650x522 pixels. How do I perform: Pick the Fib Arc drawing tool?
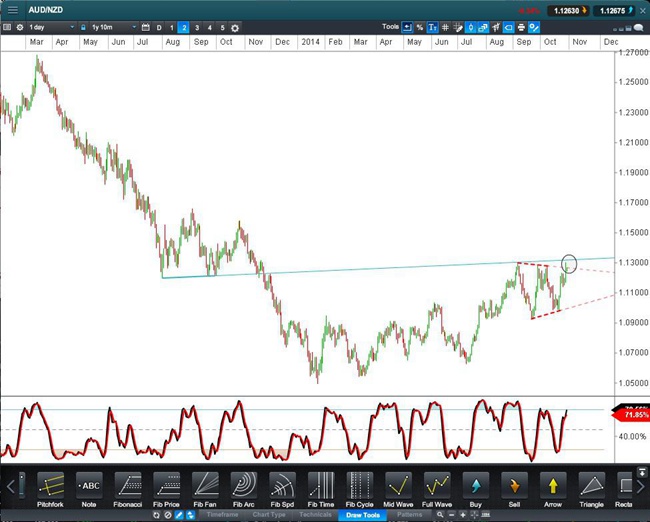click(244, 486)
